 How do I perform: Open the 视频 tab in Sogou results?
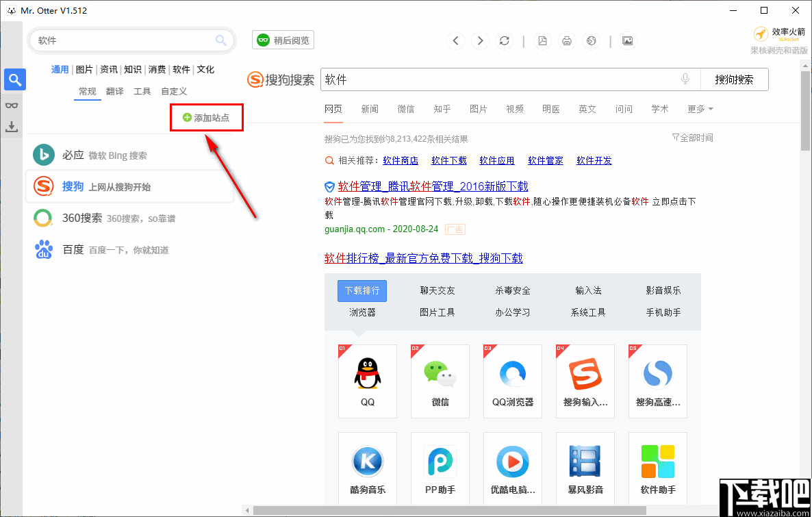coord(515,109)
